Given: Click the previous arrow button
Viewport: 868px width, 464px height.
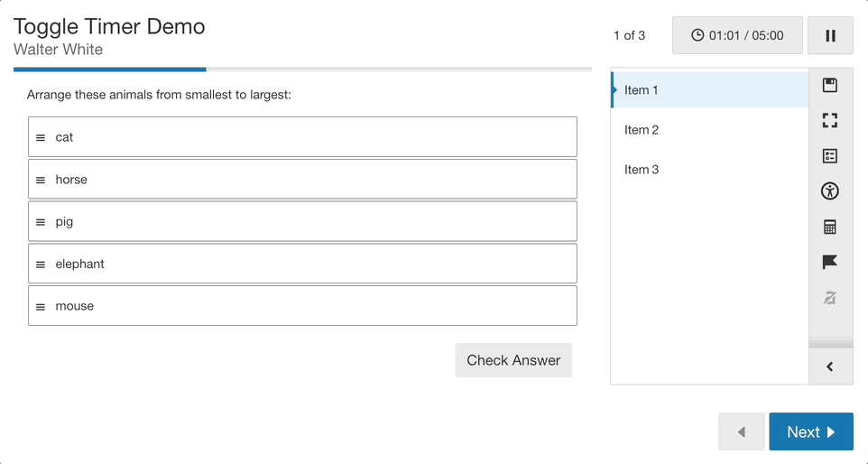Looking at the screenshot, I should (x=742, y=432).
